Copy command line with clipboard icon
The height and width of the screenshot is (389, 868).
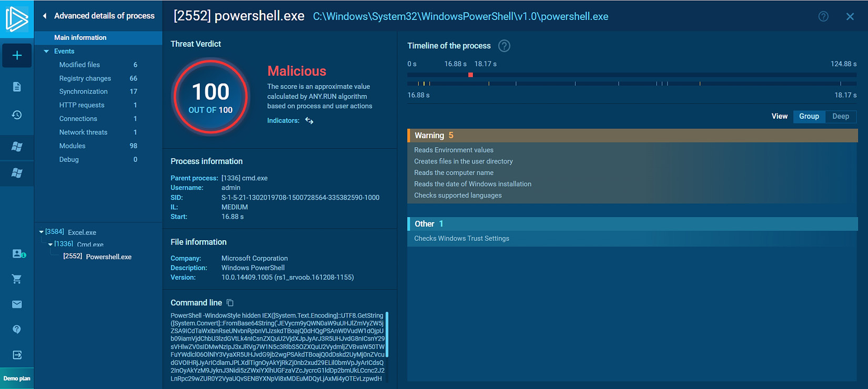pos(230,303)
